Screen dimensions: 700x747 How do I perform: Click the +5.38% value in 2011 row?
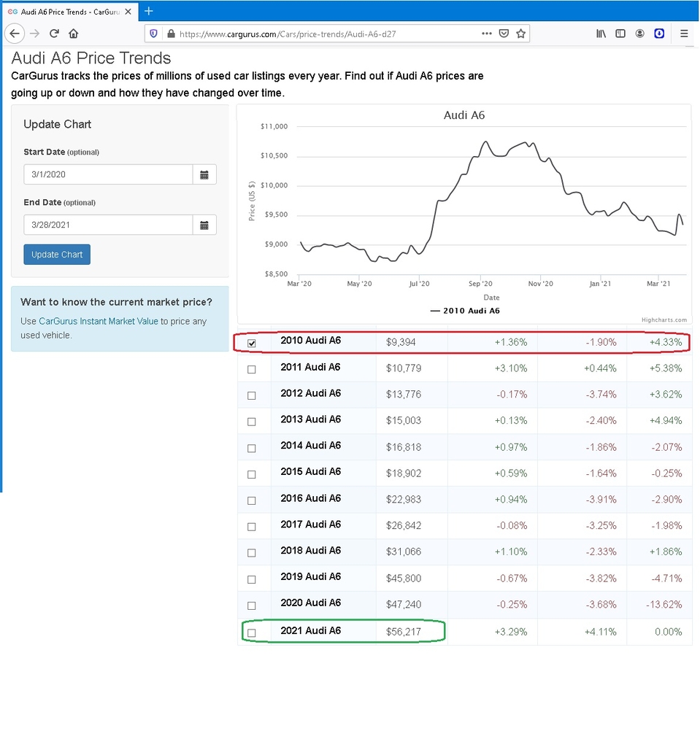pyautogui.click(x=666, y=368)
